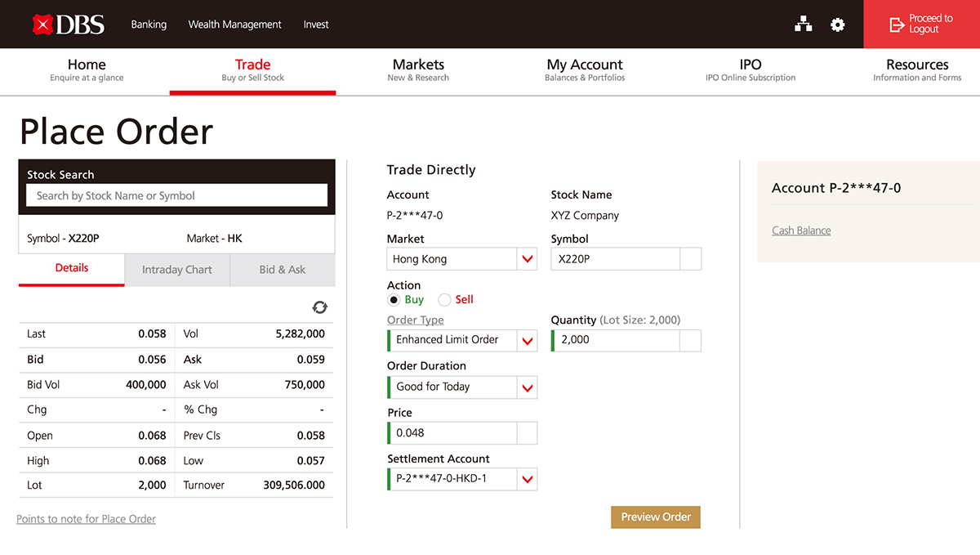
Task: Click the Stock Search input field
Action: point(176,195)
